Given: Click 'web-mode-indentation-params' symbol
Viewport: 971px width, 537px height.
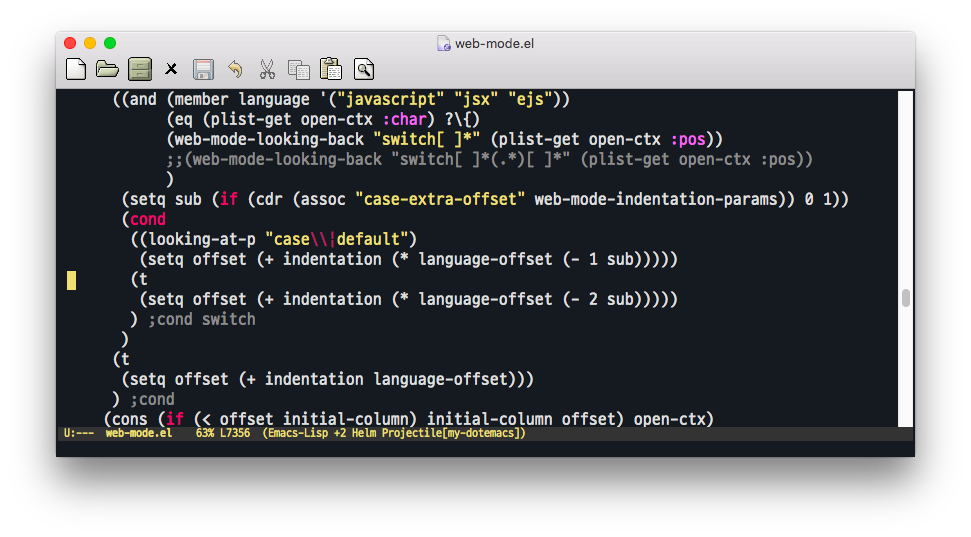Looking at the screenshot, I should 656,199.
